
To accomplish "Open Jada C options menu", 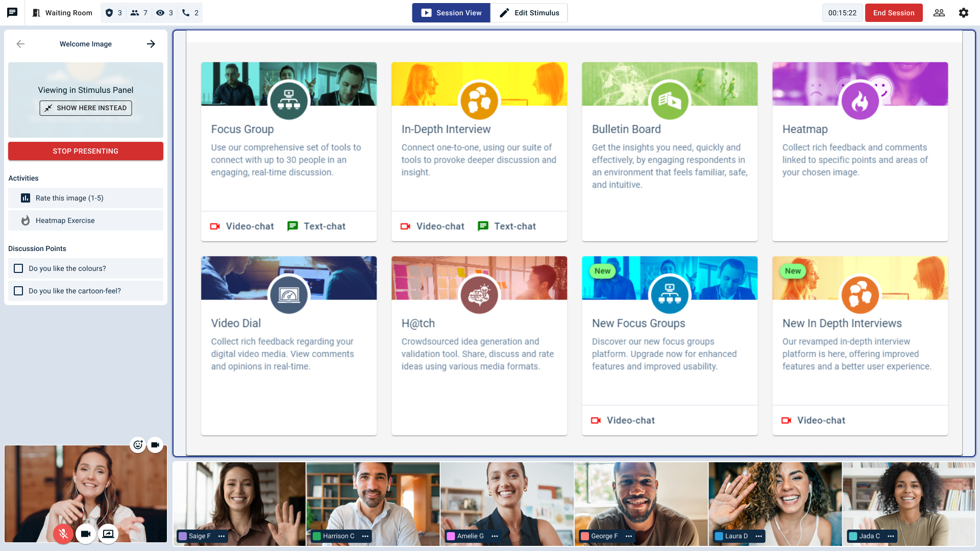I will pyautogui.click(x=891, y=536).
